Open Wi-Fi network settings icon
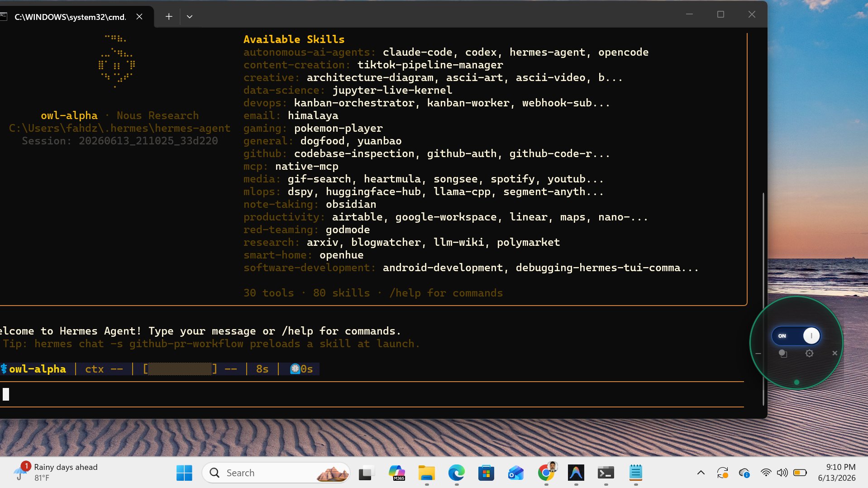The height and width of the screenshot is (488, 868). pos(766,473)
